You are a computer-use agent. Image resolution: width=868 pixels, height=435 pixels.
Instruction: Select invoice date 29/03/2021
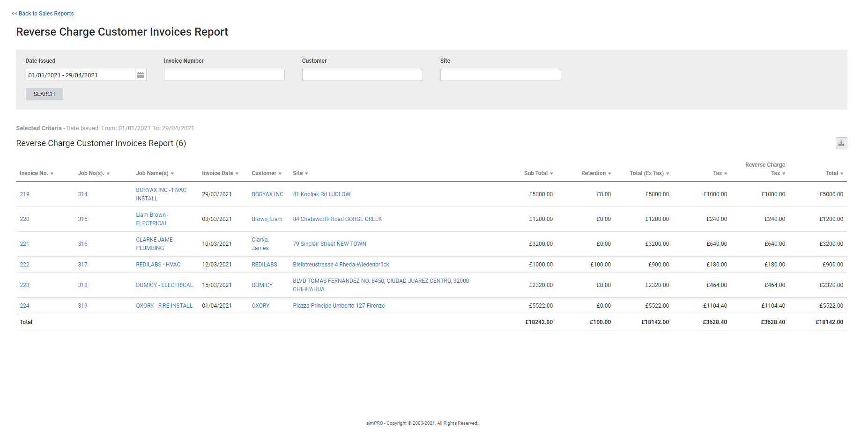coord(217,194)
